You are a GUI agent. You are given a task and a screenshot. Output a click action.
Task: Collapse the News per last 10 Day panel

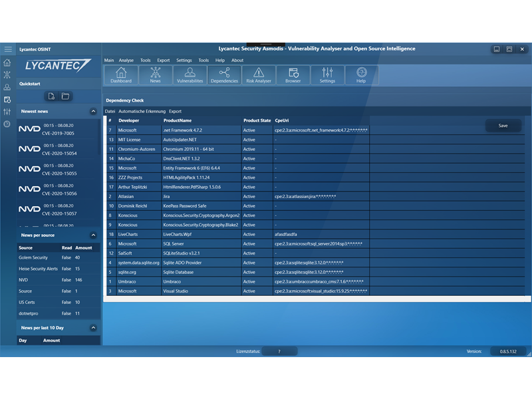pyautogui.click(x=93, y=328)
